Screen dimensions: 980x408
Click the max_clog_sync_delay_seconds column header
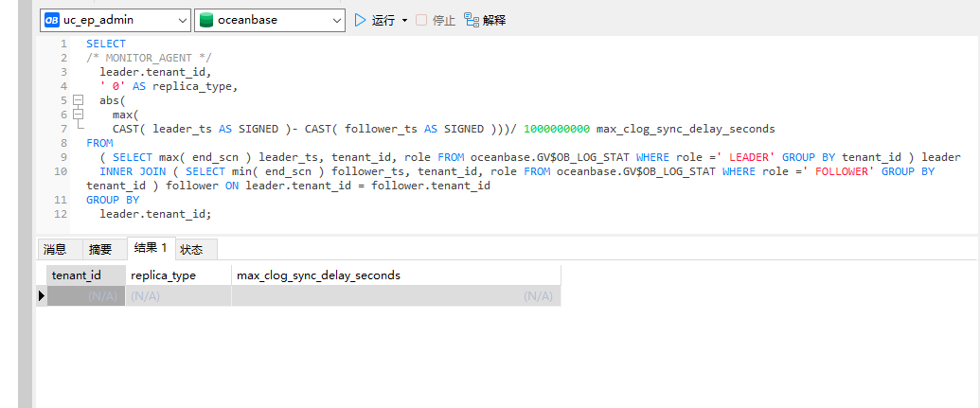coord(318,275)
